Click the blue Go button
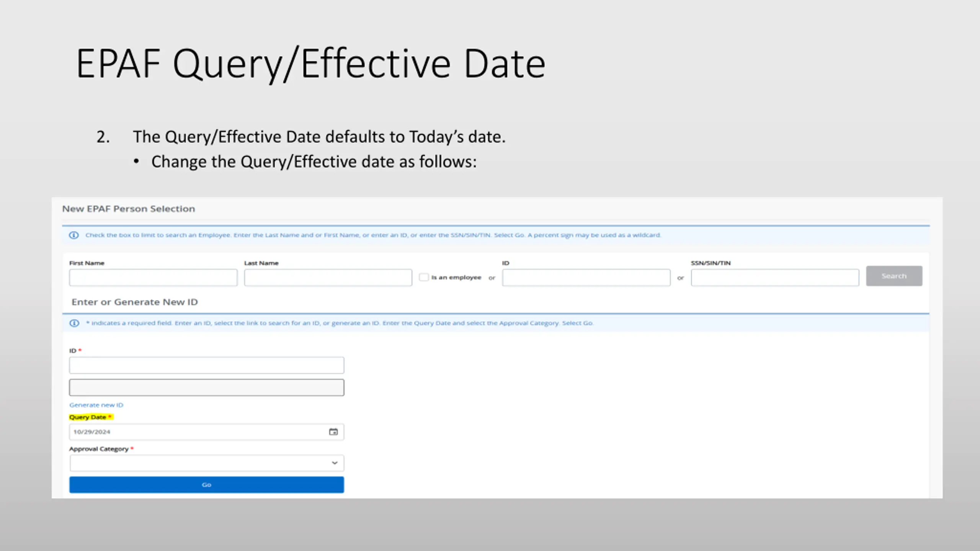The height and width of the screenshot is (551, 980). [x=207, y=485]
